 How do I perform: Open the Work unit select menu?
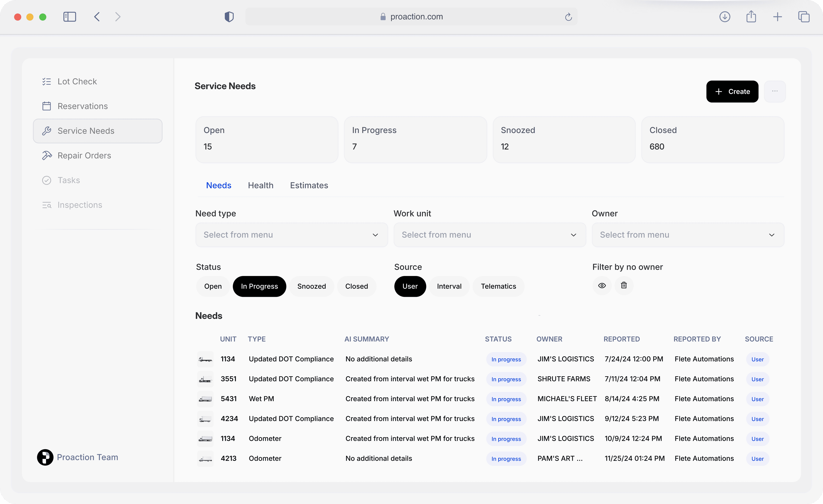489,235
